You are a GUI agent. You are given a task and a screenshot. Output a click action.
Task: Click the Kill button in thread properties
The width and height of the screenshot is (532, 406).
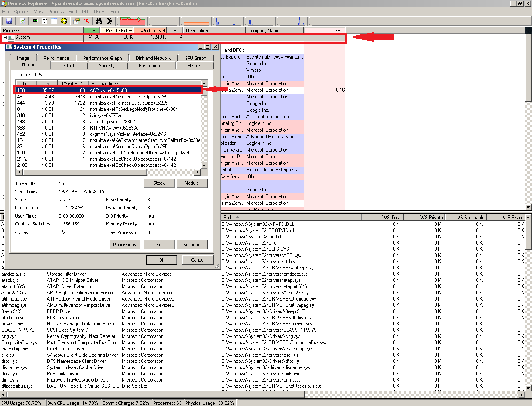(x=159, y=245)
